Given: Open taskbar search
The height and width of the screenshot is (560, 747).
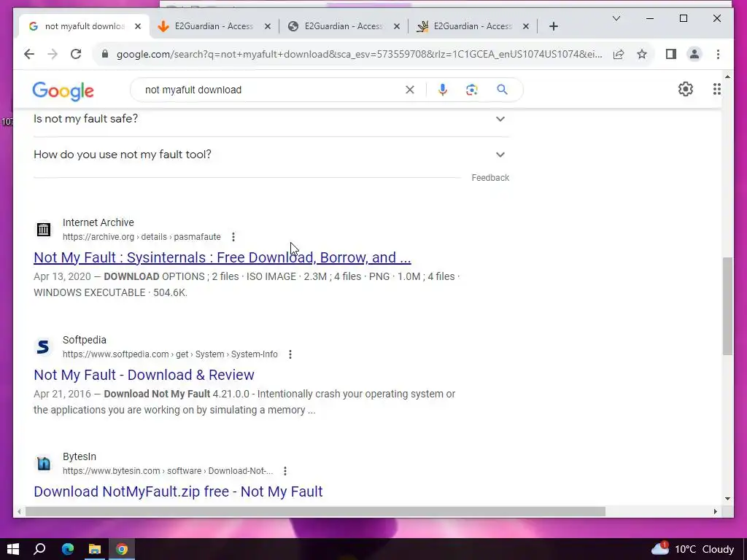Looking at the screenshot, I should point(39,549).
